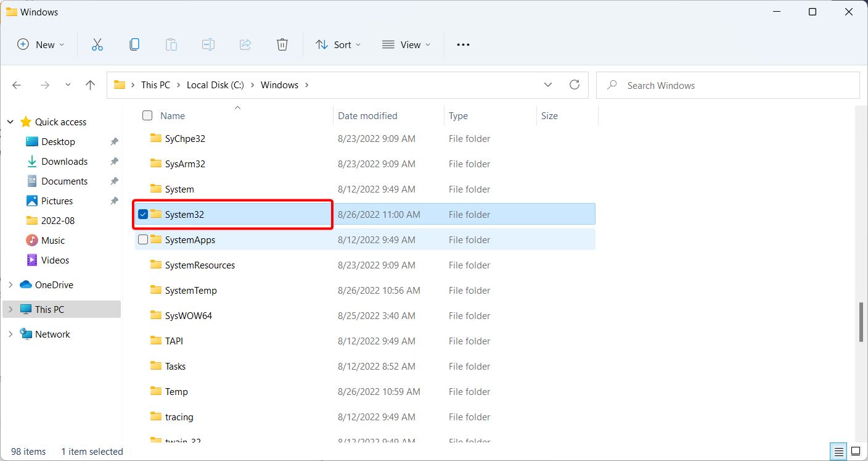Expand the This PC tree node
This screenshot has height=461, width=868.
point(10,310)
